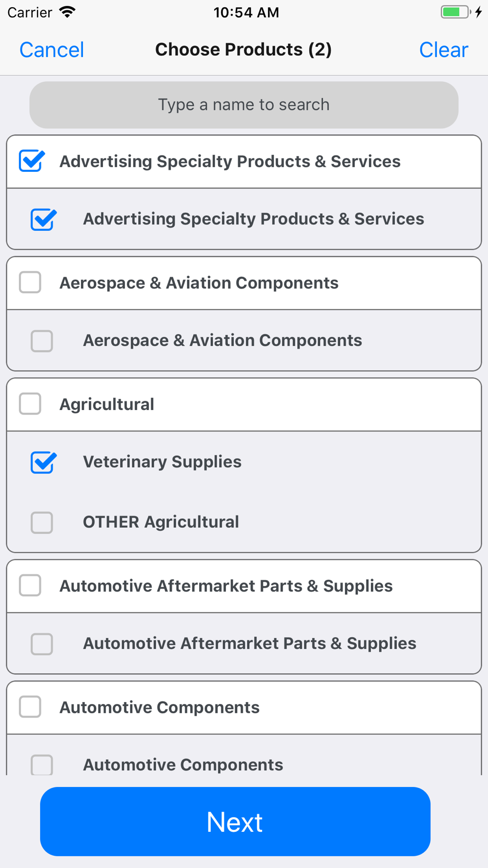Select the Agricultural category label
The width and height of the screenshot is (488, 868).
107,404
